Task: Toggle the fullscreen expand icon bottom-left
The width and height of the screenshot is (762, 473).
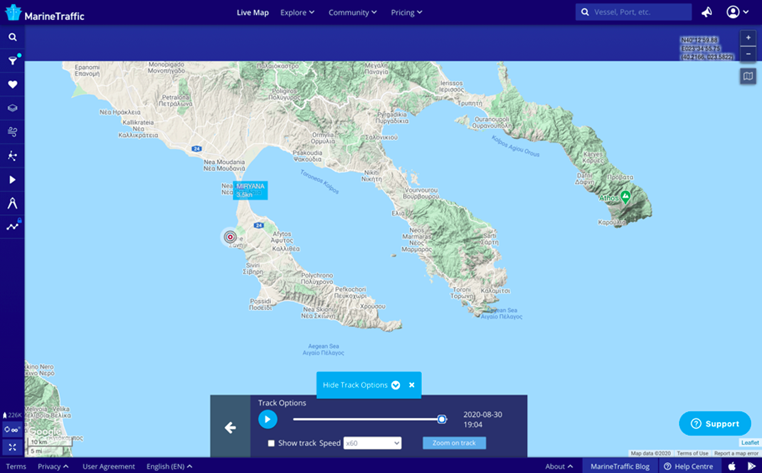Action: [x=12, y=447]
